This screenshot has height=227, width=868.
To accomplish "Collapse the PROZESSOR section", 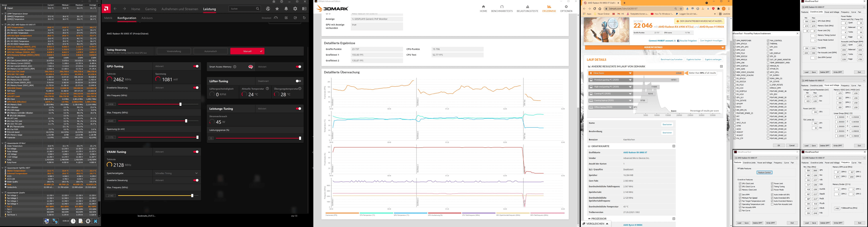I will click(674, 219).
